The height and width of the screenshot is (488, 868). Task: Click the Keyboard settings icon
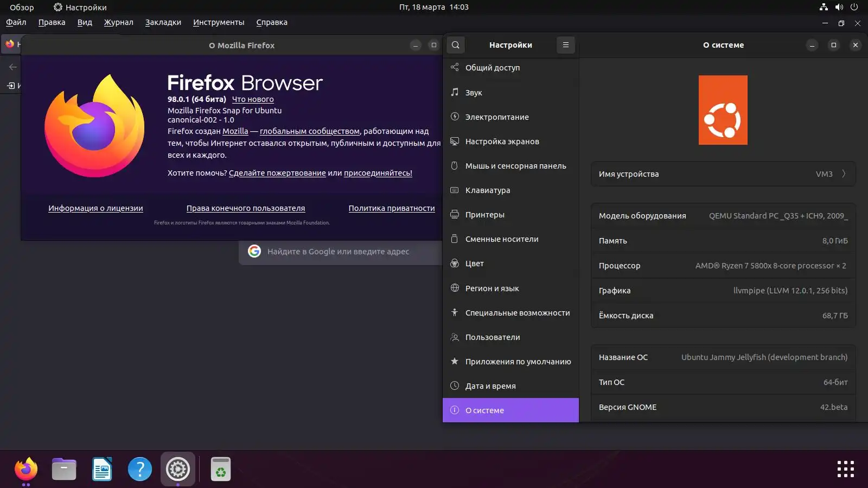click(455, 190)
